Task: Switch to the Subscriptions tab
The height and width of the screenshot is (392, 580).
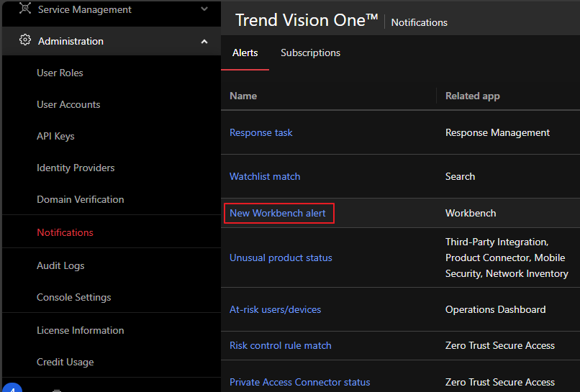Action: [x=310, y=53]
